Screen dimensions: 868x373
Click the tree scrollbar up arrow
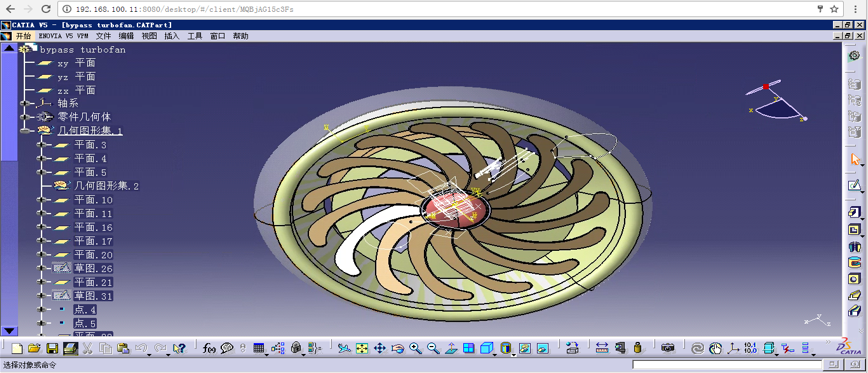click(9, 48)
